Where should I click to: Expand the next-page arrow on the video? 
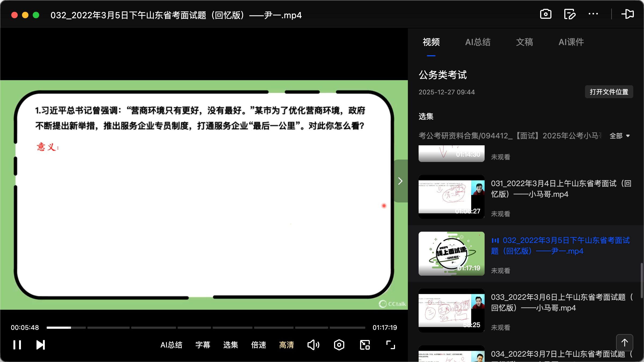point(400,181)
